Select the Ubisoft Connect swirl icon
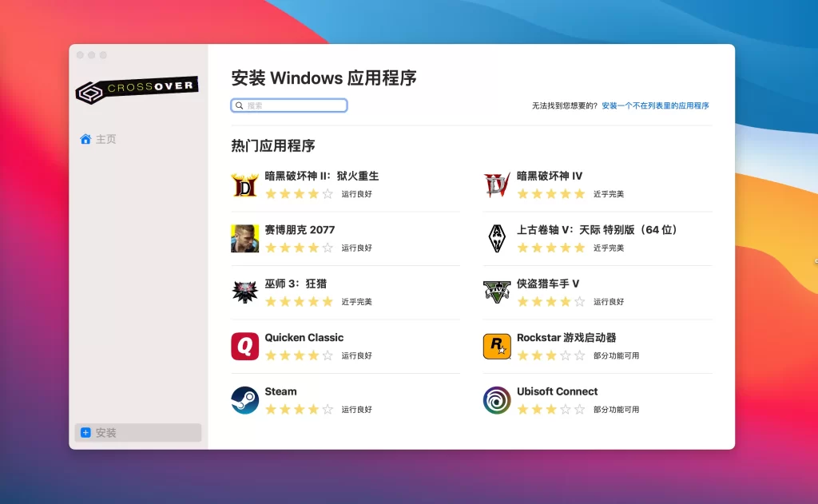 point(497,400)
